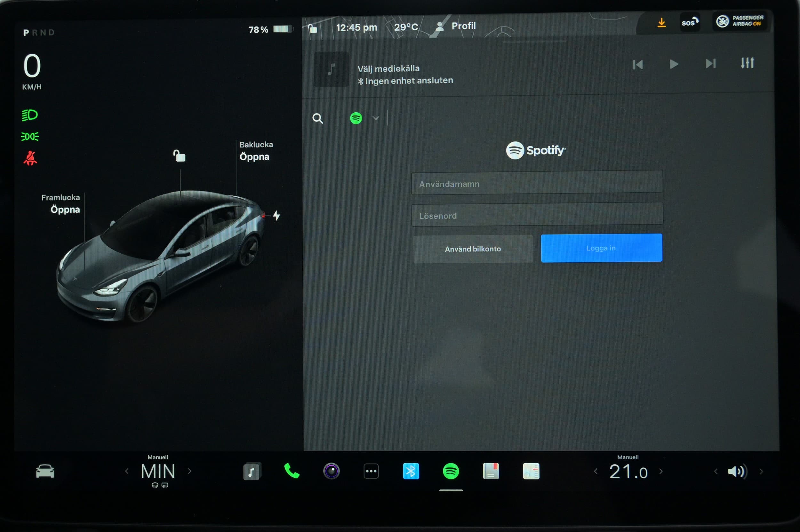This screenshot has width=800, height=532.
Task: Open the camera app icon
Action: pyautogui.click(x=331, y=471)
